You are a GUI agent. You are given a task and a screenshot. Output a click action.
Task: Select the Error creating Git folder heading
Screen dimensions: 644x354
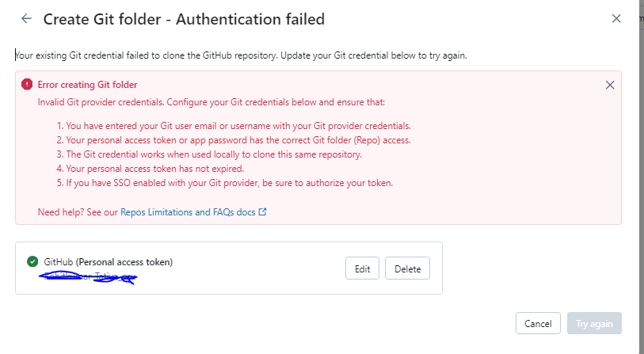(x=87, y=85)
